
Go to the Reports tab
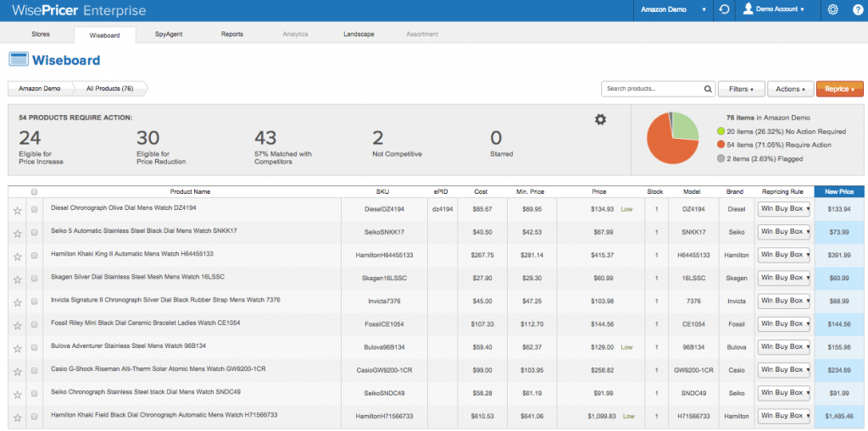coord(232,35)
